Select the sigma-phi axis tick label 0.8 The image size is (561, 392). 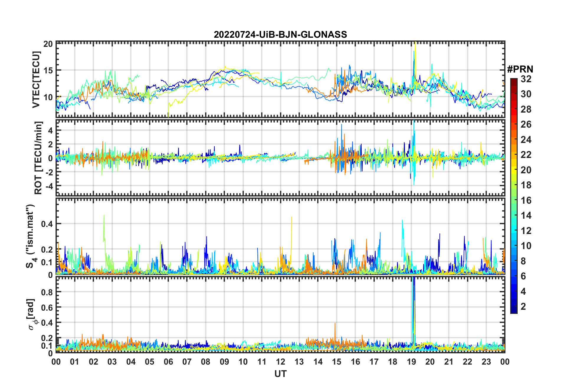[47, 292]
